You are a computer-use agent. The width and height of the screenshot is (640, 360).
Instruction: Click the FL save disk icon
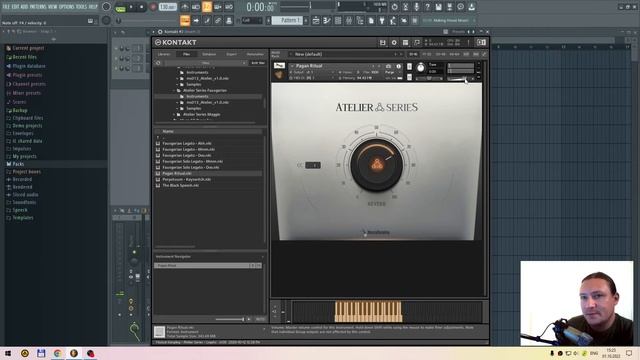coord(438,7)
